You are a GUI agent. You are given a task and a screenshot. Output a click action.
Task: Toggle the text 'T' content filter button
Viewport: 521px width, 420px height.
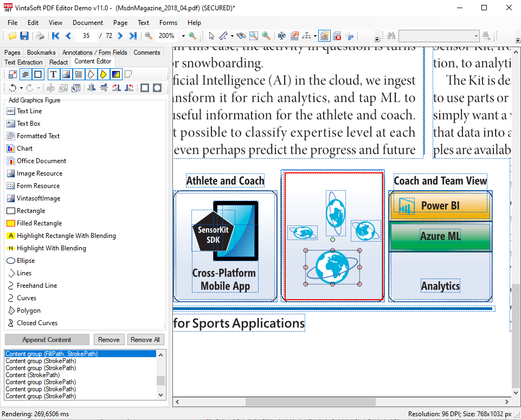[54, 74]
